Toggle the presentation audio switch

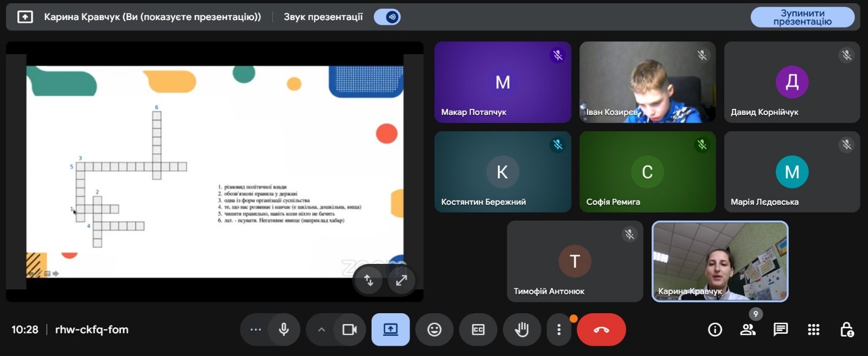click(387, 17)
